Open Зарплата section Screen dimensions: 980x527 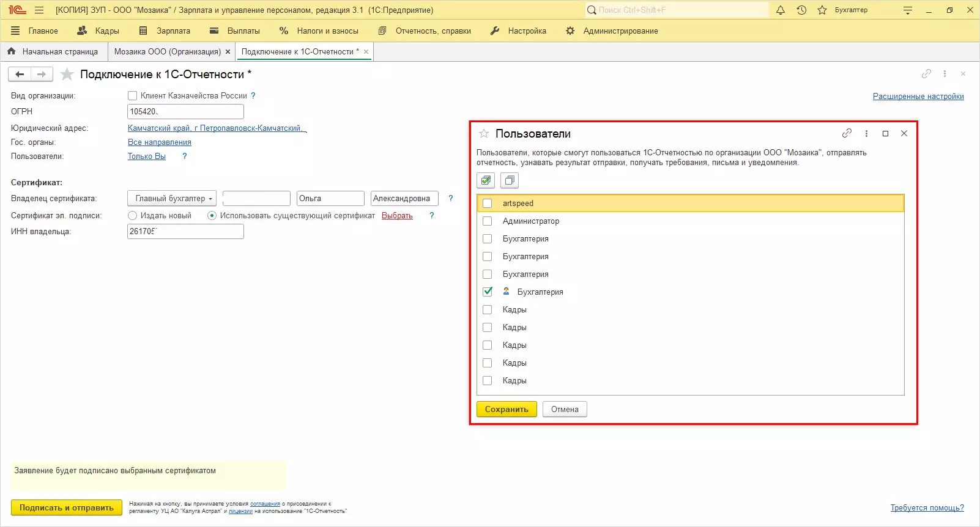coord(165,31)
